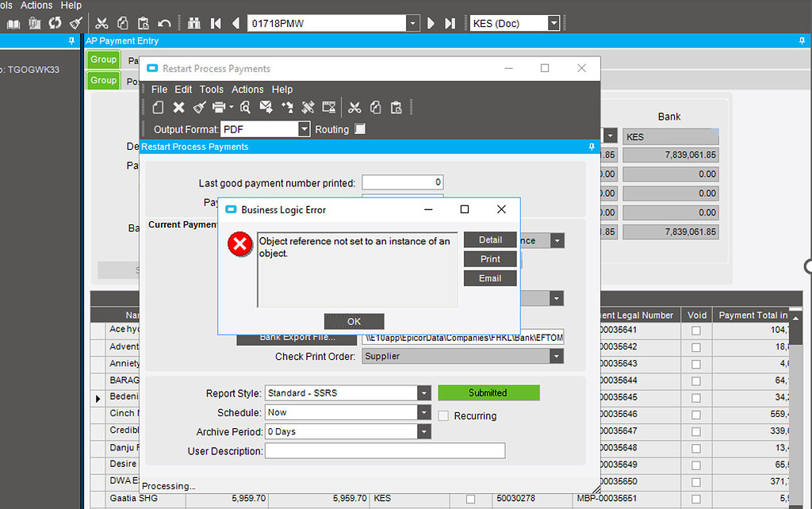Screen dimensions: 812x509
Task: Select the search binoculars icon on main toolbar
Action: click(195, 23)
